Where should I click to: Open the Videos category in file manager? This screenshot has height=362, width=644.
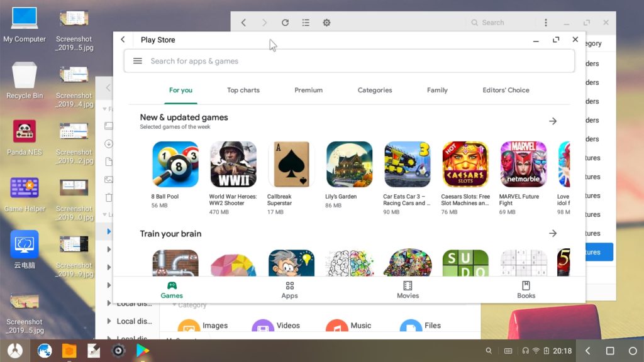[x=275, y=326]
